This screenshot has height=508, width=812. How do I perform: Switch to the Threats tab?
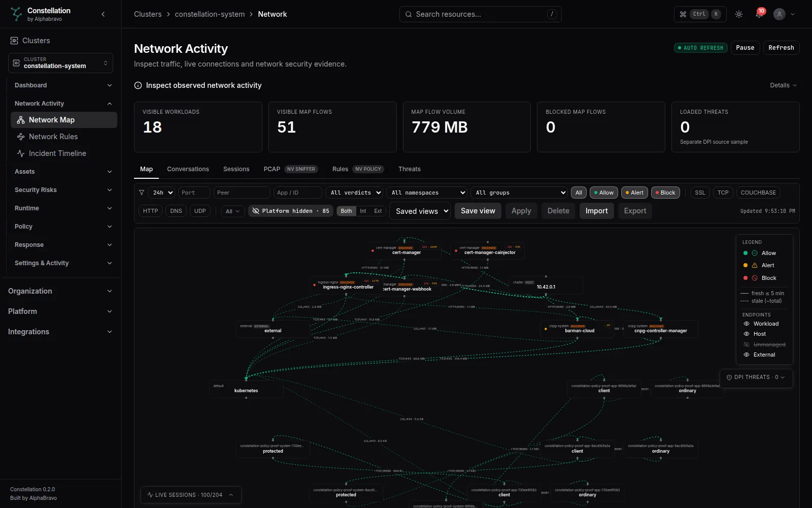pyautogui.click(x=410, y=169)
